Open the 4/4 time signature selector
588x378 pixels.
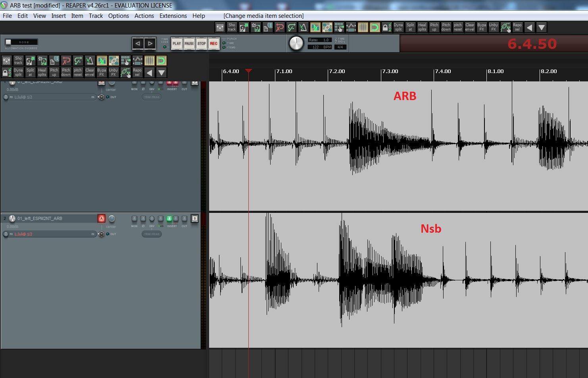coord(340,47)
